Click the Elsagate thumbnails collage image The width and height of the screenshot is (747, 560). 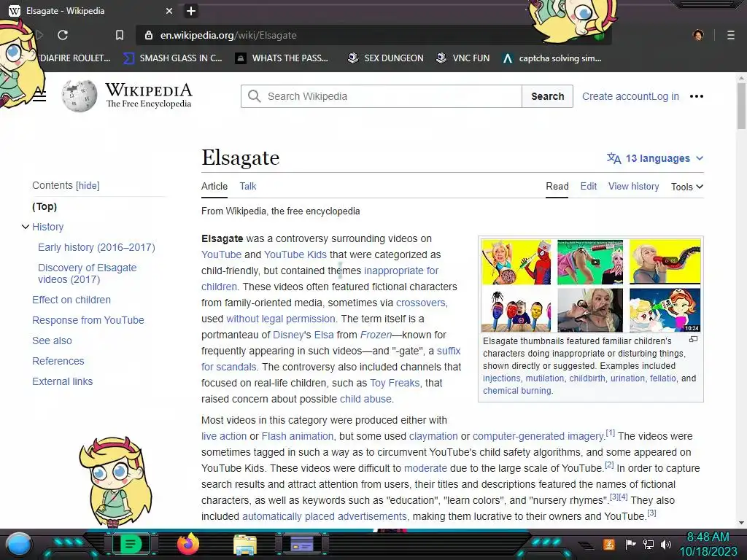[x=591, y=286]
